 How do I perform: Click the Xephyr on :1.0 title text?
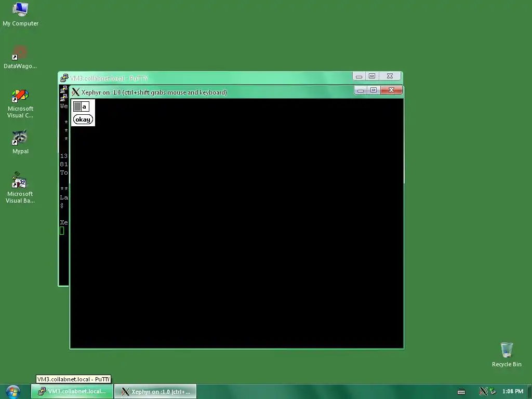154,92
